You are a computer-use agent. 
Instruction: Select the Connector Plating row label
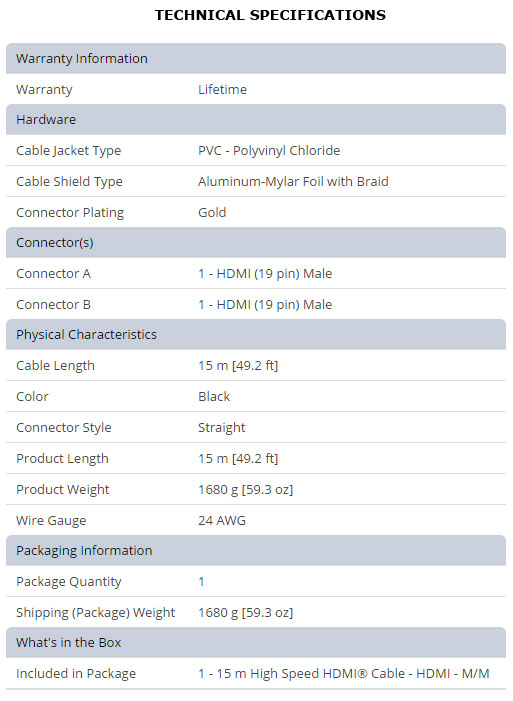(70, 213)
